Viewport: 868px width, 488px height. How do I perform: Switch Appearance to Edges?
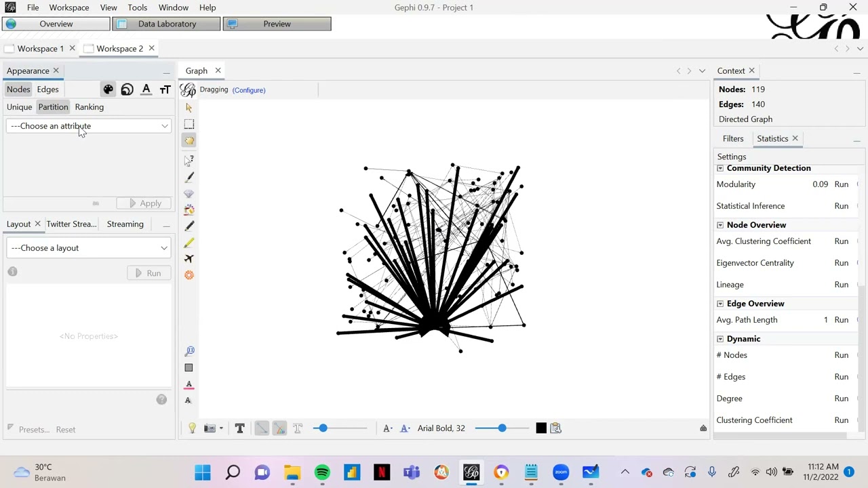click(47, 89)
